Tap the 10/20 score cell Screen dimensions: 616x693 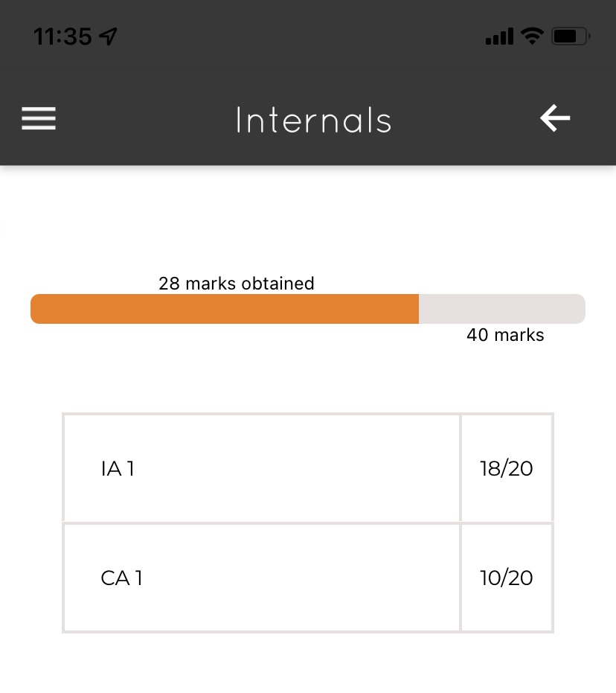pyautogui.click(x=507, y=578)
